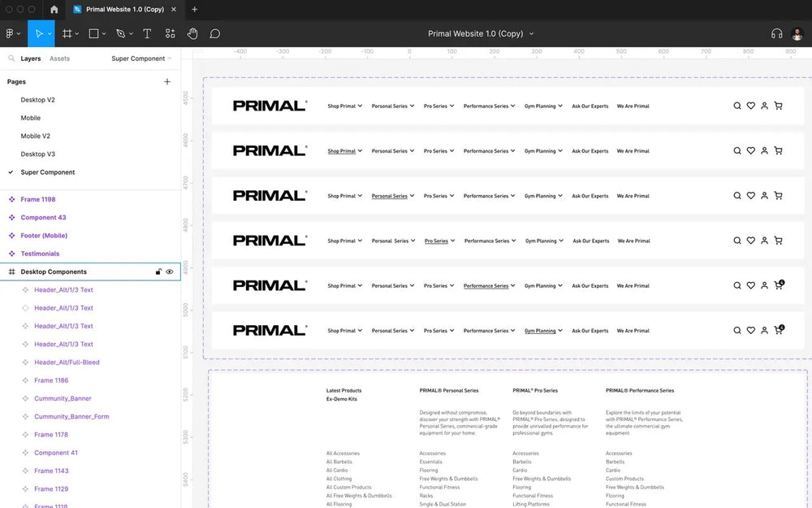Collapse the Super Component pages list

coord(169,59)
